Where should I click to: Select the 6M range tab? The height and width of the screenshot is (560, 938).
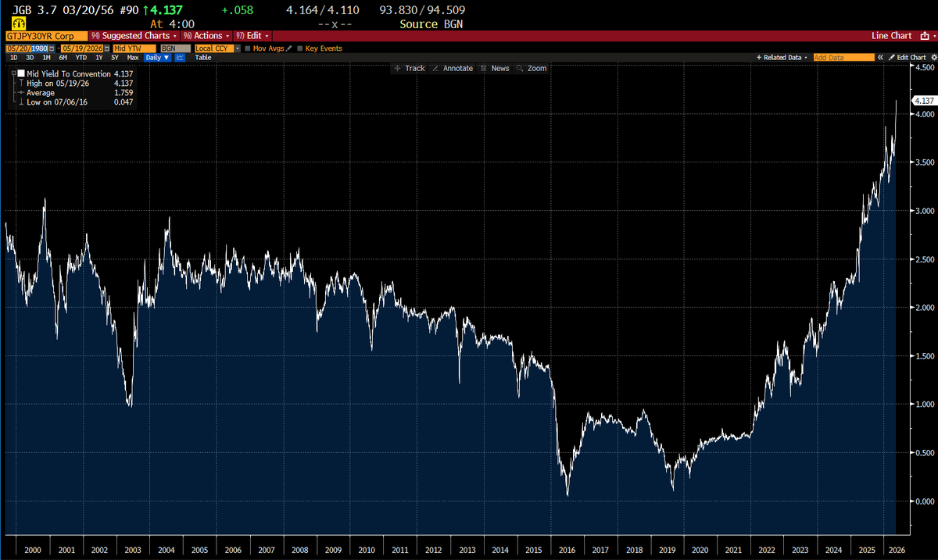tap(63, 57)
